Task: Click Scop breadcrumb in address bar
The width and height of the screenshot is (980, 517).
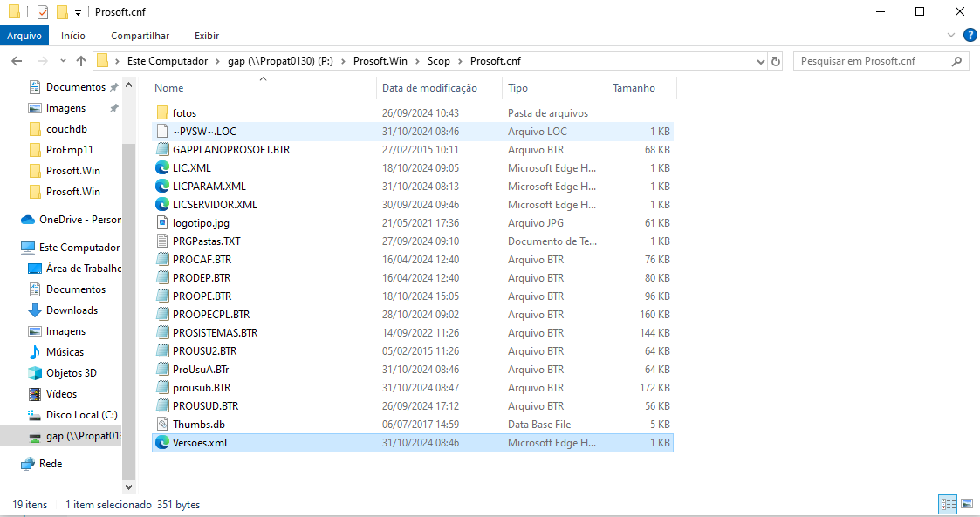Action: 439,61
